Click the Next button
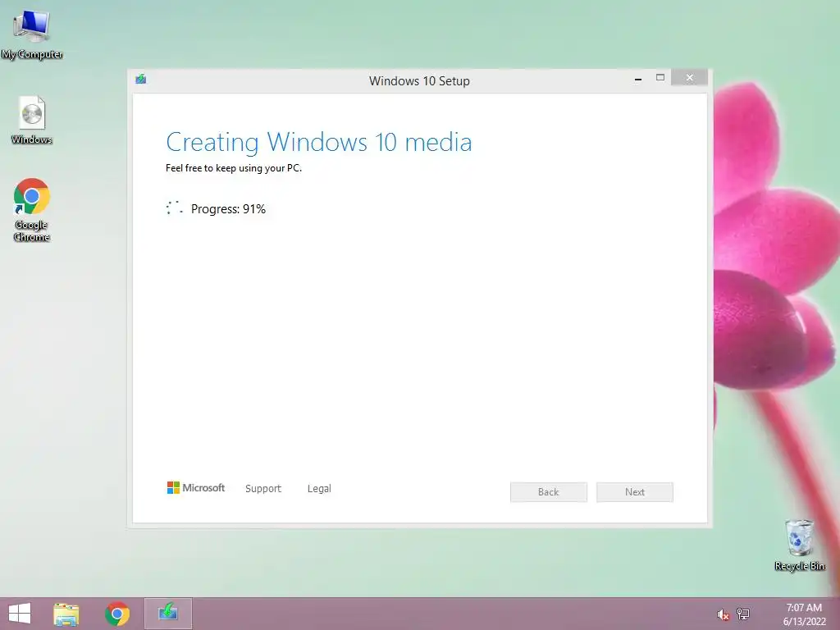The image size is (840, 630). (635, 492)
